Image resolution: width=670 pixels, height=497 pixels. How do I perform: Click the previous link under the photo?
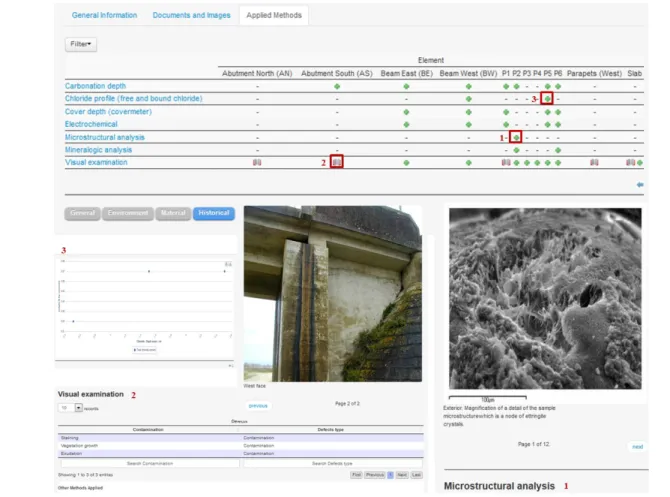click(x=258, y=406)
